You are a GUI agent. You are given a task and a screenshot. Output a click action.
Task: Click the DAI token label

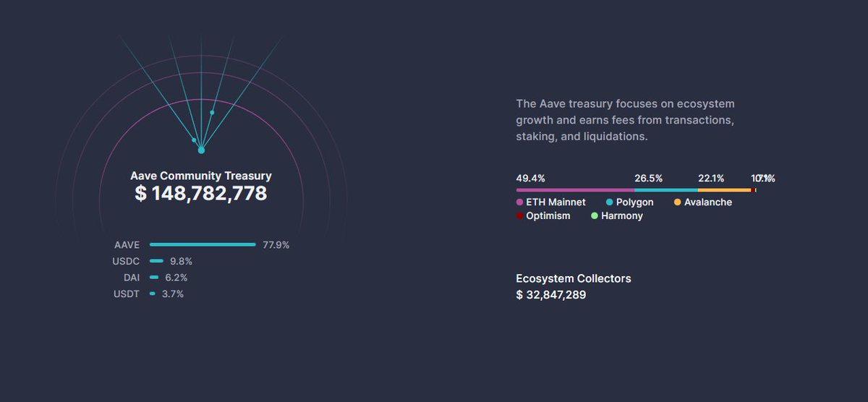pyautogui.click(x=132, y=278)
